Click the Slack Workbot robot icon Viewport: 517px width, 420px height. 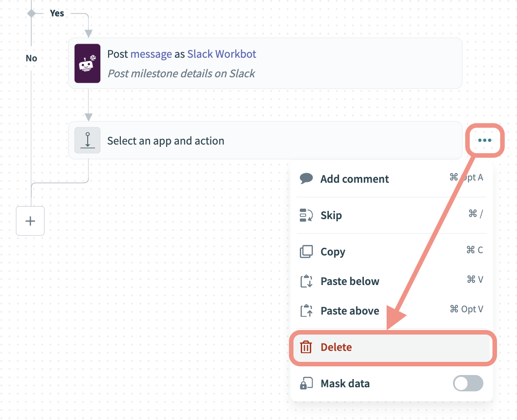click(x=87, y=63)
